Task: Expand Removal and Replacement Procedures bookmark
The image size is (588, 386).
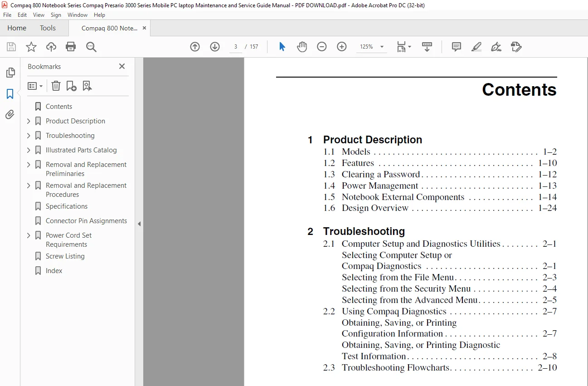Action: 29,186
